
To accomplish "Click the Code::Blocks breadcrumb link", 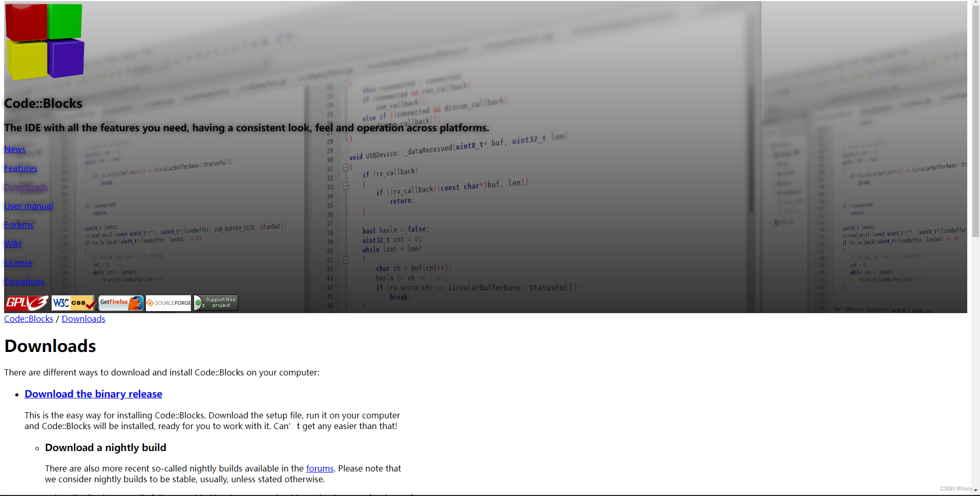I will click(29, 319).
